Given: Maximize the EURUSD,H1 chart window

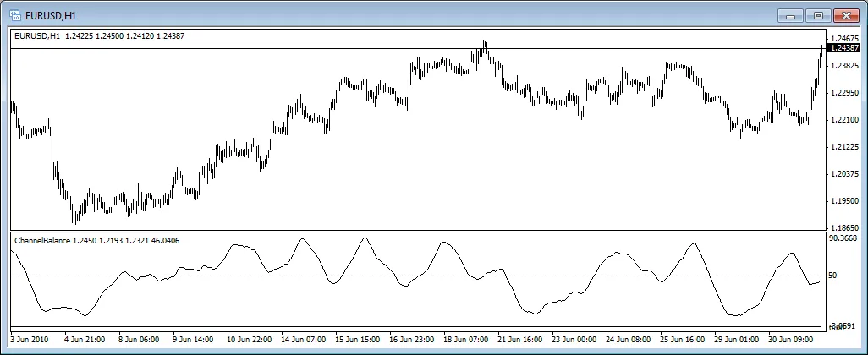Looking at the screenshot, I should (818, 15).
